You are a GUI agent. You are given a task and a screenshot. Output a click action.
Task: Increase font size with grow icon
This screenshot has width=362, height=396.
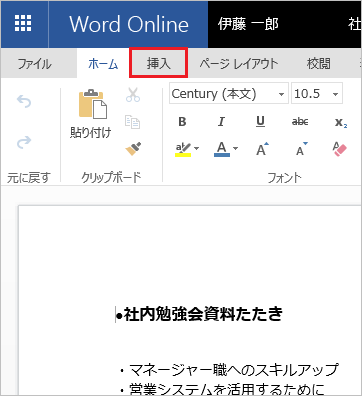tap(262, 149)
